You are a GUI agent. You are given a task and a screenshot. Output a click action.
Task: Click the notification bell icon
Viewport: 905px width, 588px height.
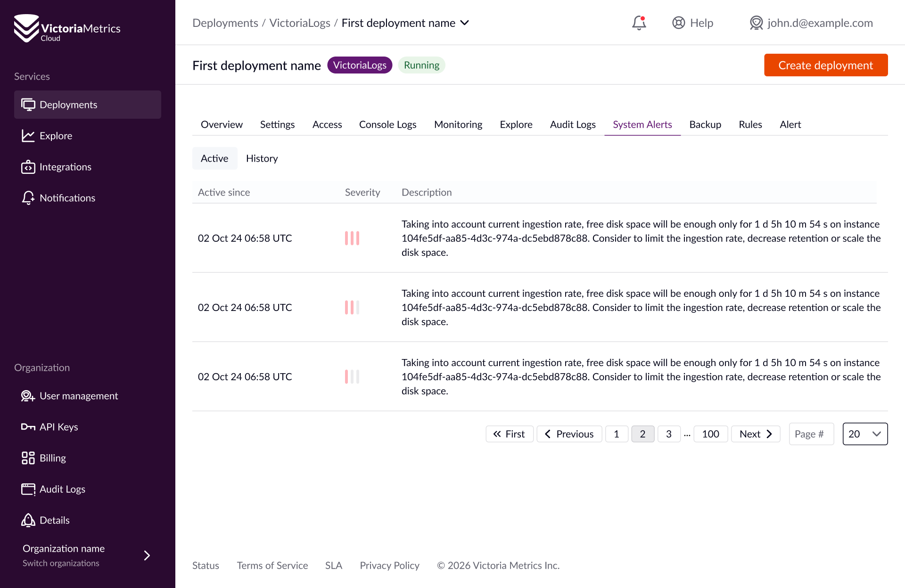click(x=639, y=23)
